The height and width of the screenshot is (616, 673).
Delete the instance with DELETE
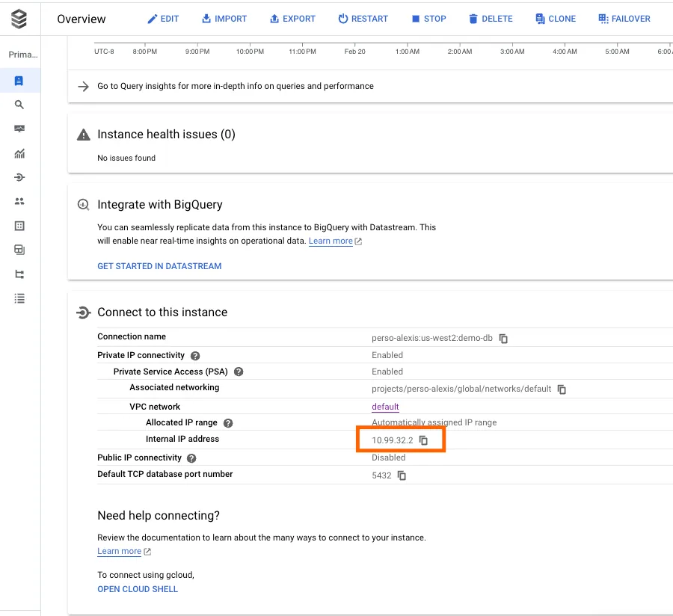[491, 19]
